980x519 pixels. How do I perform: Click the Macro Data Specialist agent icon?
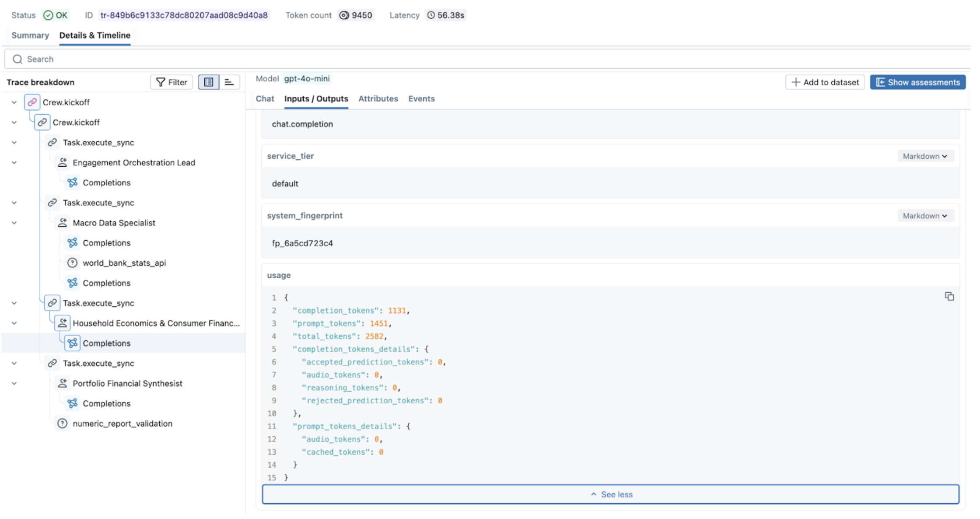pos(62,223)
